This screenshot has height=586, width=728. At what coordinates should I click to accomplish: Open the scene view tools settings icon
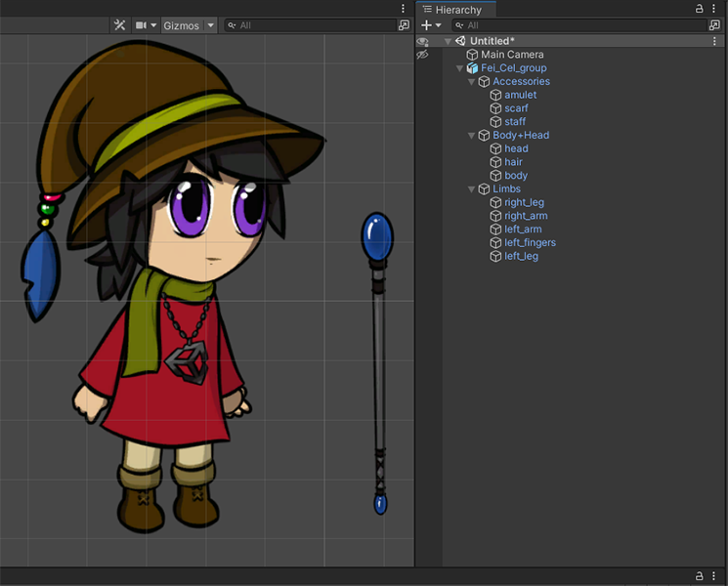tap(119, 24)
